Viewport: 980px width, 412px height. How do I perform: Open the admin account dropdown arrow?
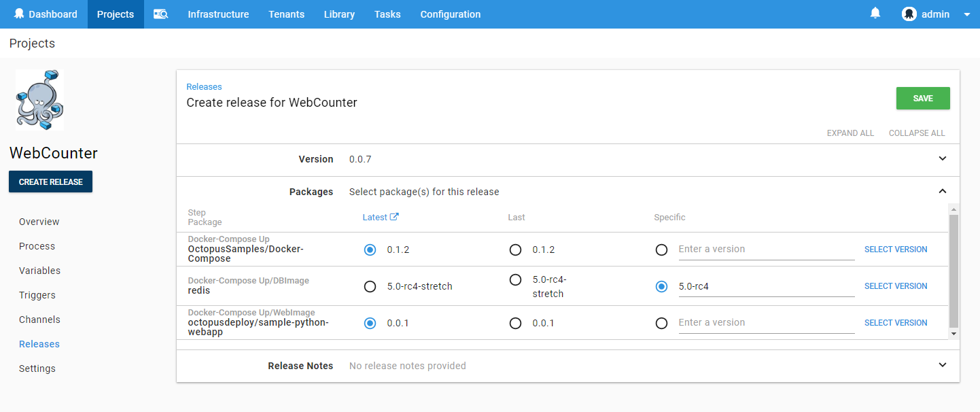[x=966, y=14]
